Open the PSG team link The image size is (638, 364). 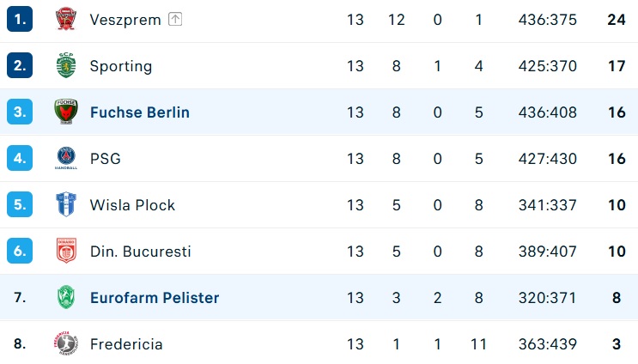pos(106,159)
